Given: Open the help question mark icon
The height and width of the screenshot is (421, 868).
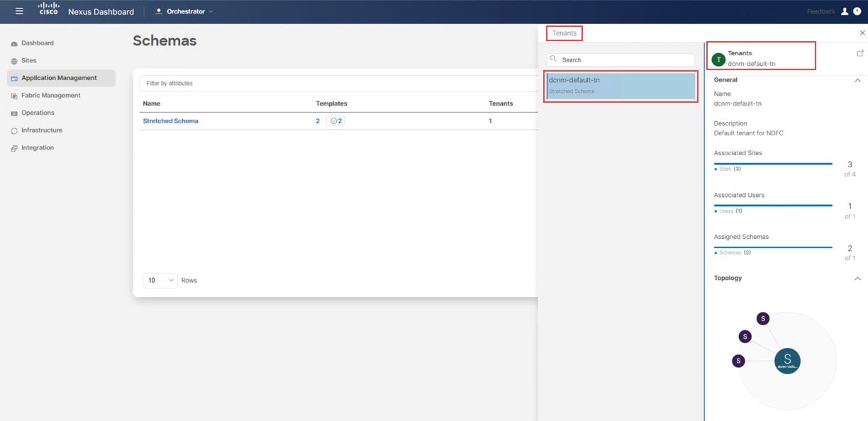Looking at the screenshot, I should [857, 11].
